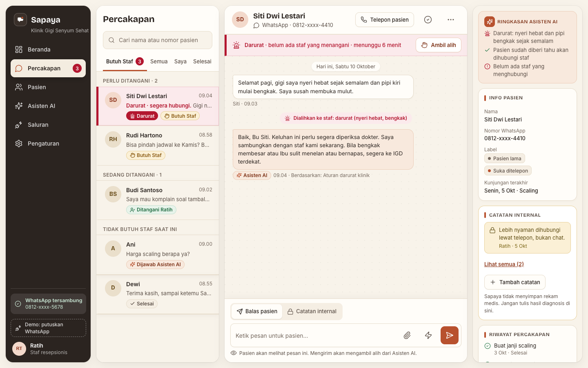Click the Ditangani Ratih tag

(151, 210)
